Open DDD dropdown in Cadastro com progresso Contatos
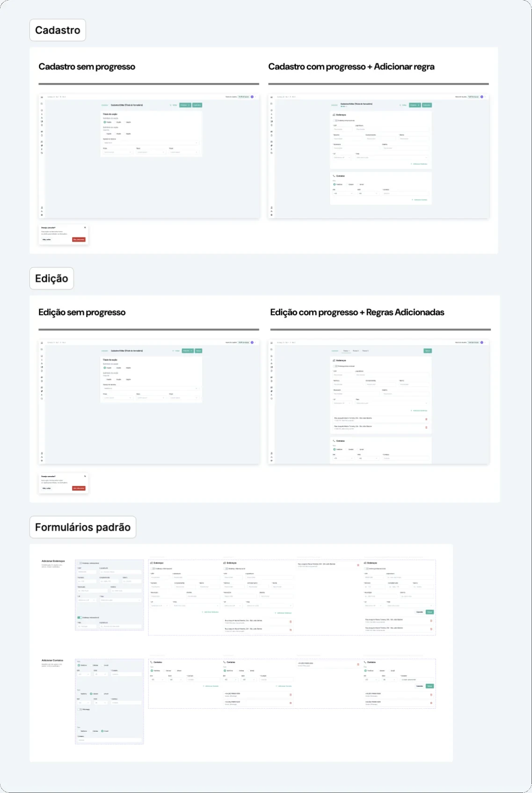 coord(368,193)
